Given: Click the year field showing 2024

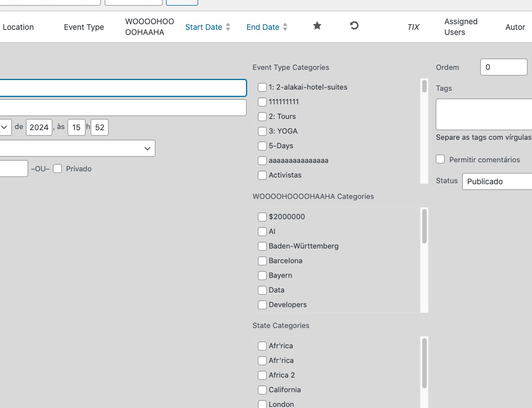Looking at the screenshot, I should [x=39, y=127].
